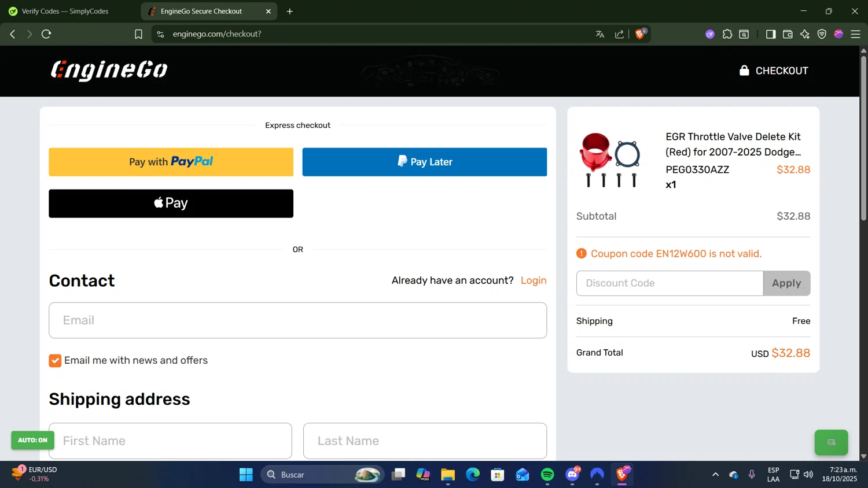The width and height of the screenshot is (868, 488).
Task: Open a new browser tab
Action: coord(290,11)
